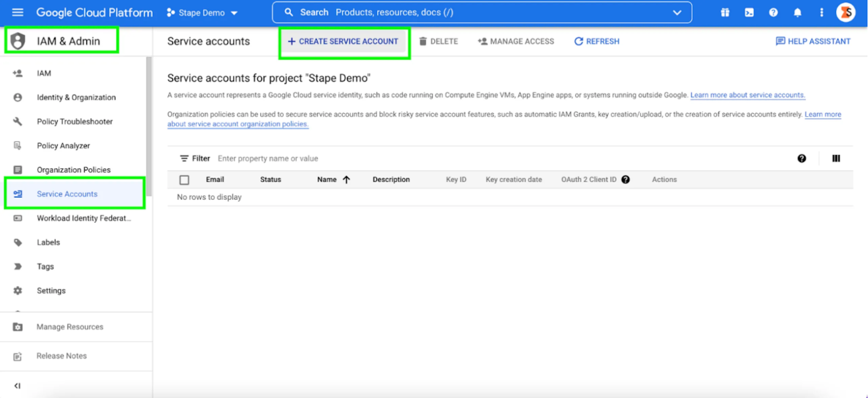Click the Identity & Organization person icon
The width and height of the screenshot is (868, 398).
click(18, 98)
